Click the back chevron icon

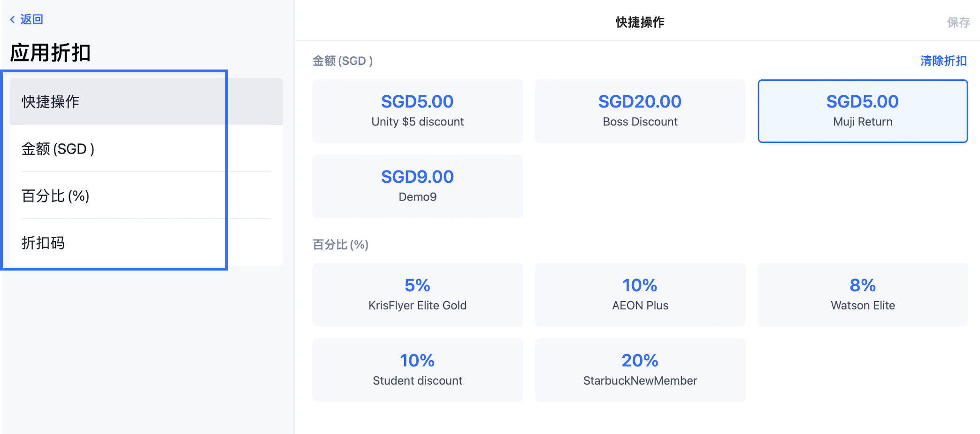pyautogui.click(x=12, y=19)
